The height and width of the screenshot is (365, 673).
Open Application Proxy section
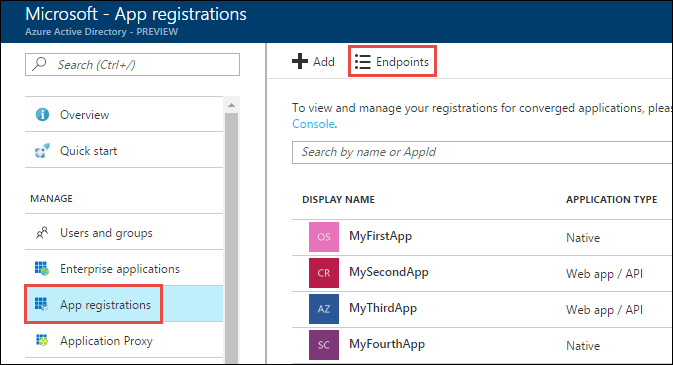(124, 341)
